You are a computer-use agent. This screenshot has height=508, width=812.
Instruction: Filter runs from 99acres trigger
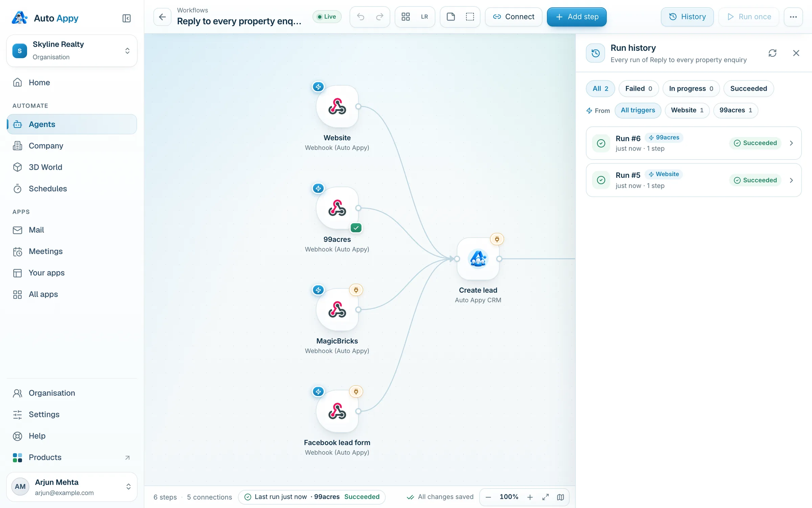click(x=736, y=110)
